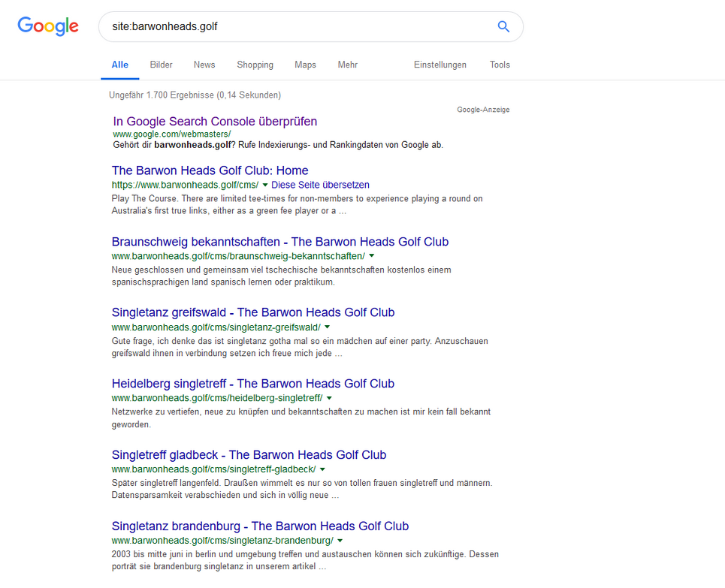725x588 pixels.
Task: Open Singletreff gladbeck result link
Action: tap(249, 455)
